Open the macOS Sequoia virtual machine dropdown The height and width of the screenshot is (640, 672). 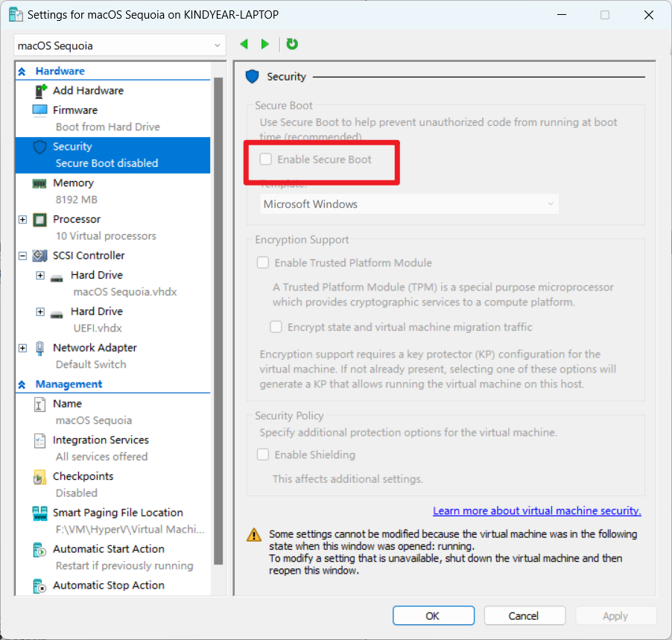tap(119, 45)
